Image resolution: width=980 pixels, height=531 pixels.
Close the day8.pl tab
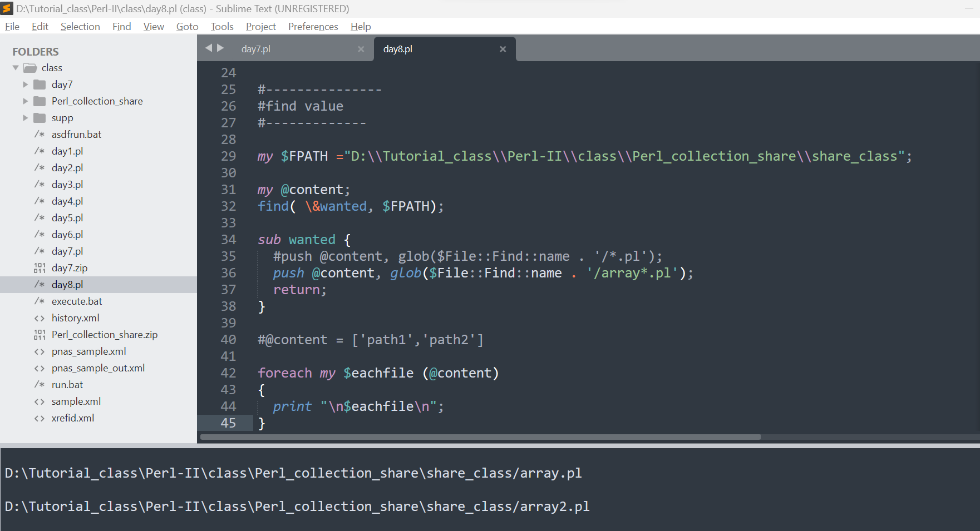point(503,49)
